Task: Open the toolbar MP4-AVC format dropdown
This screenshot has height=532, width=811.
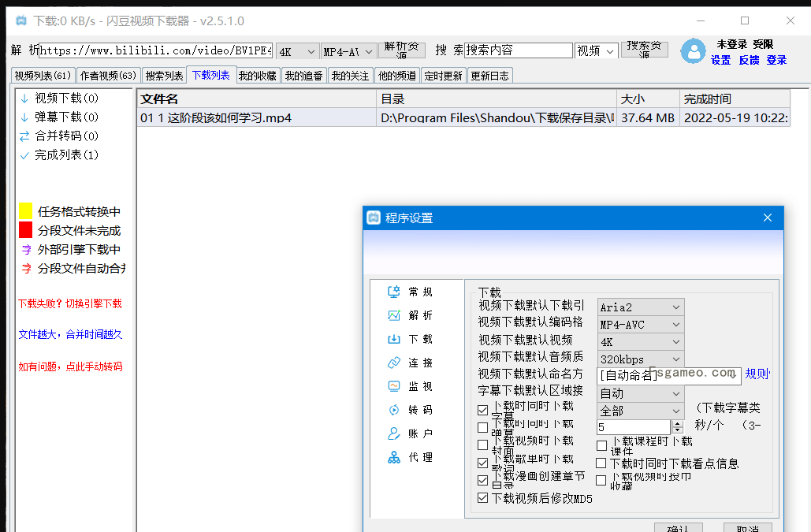Action: (348, 52)
